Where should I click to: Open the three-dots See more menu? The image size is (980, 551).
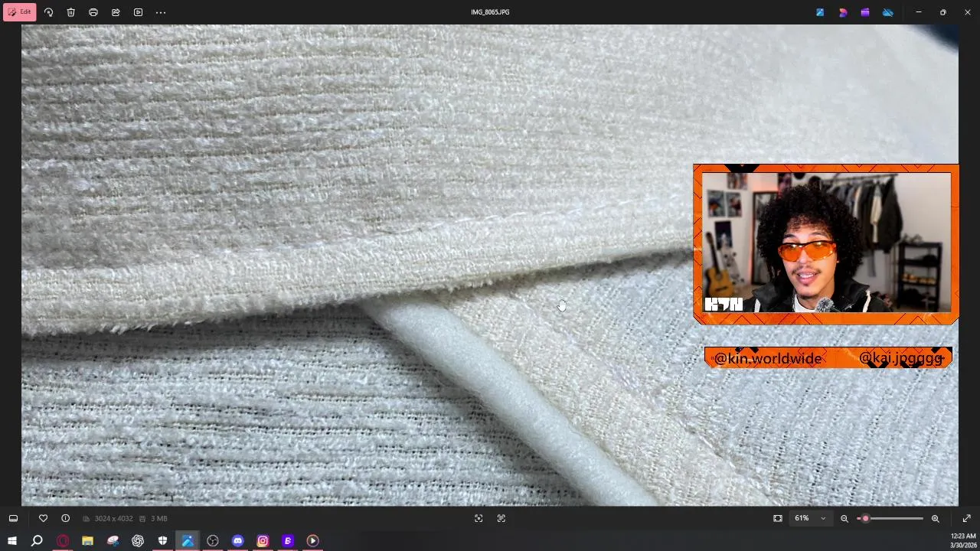(x=161, y=12)
